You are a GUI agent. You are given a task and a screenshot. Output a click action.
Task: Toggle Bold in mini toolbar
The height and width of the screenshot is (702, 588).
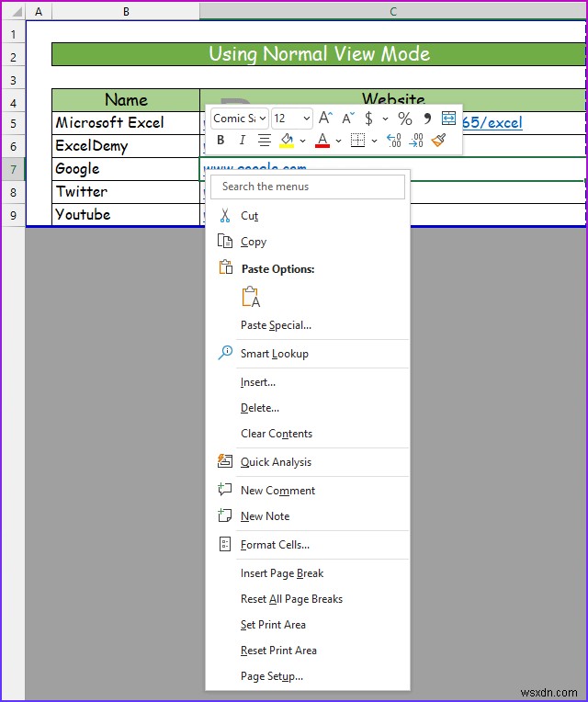tap(220, 141)
